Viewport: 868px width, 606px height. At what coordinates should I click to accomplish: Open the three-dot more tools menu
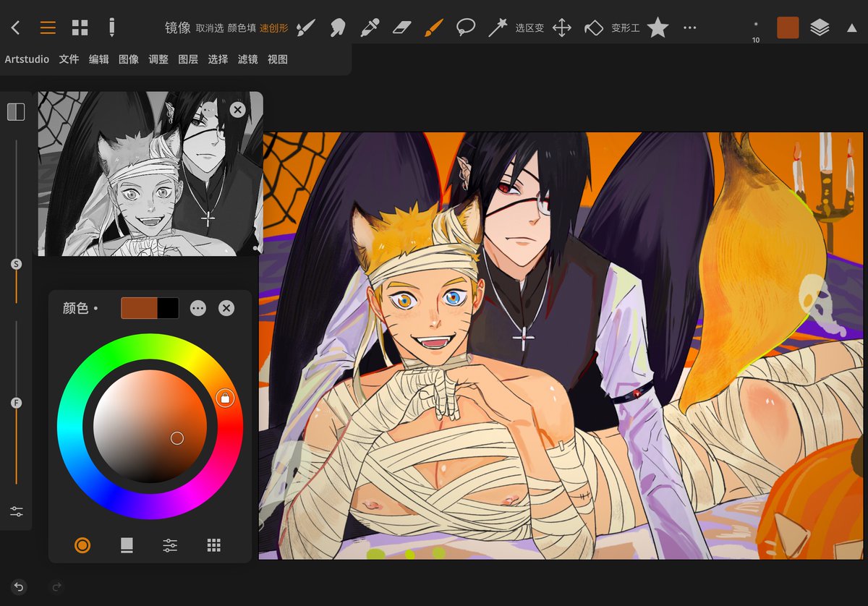coord(690,28)
